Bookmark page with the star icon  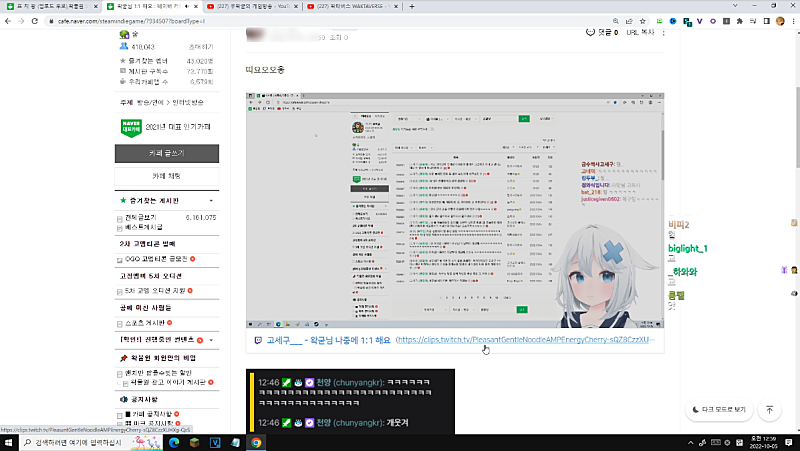(x=642, y=21)
